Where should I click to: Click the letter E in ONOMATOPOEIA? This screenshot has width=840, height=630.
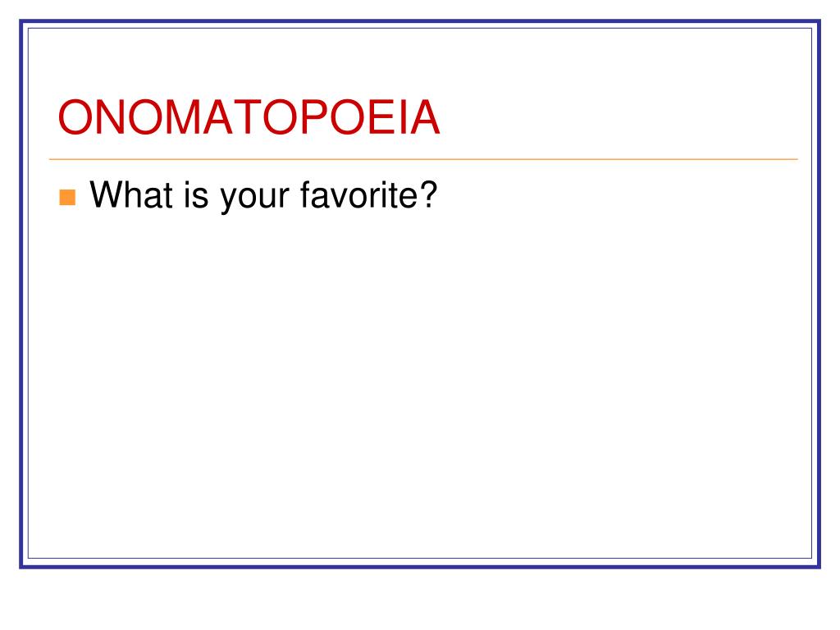coord(380,117)
